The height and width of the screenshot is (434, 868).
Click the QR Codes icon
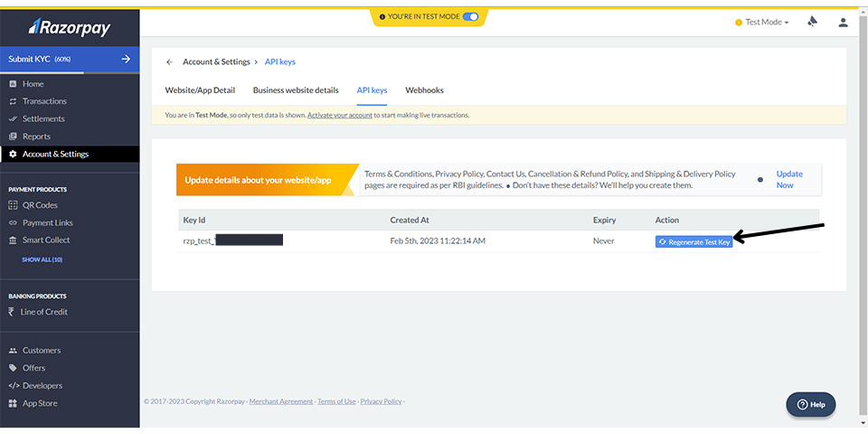point(13,205)
